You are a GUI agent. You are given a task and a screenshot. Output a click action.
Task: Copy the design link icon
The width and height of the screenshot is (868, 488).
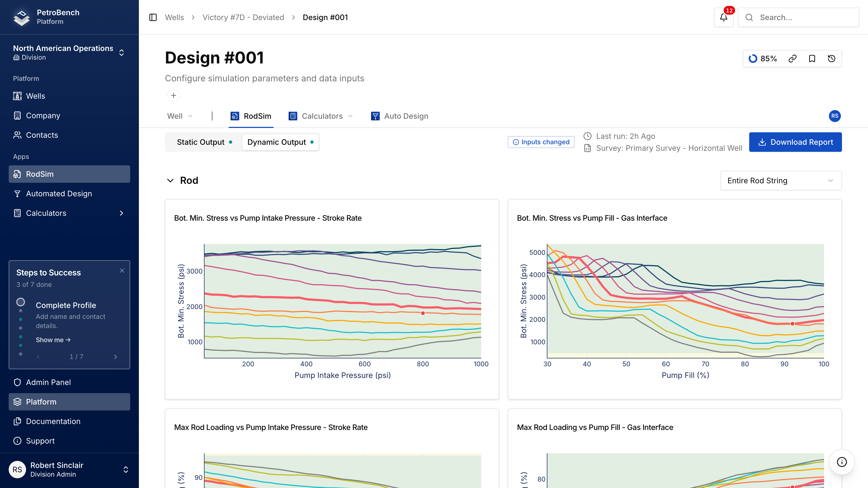tap(793, 59)
